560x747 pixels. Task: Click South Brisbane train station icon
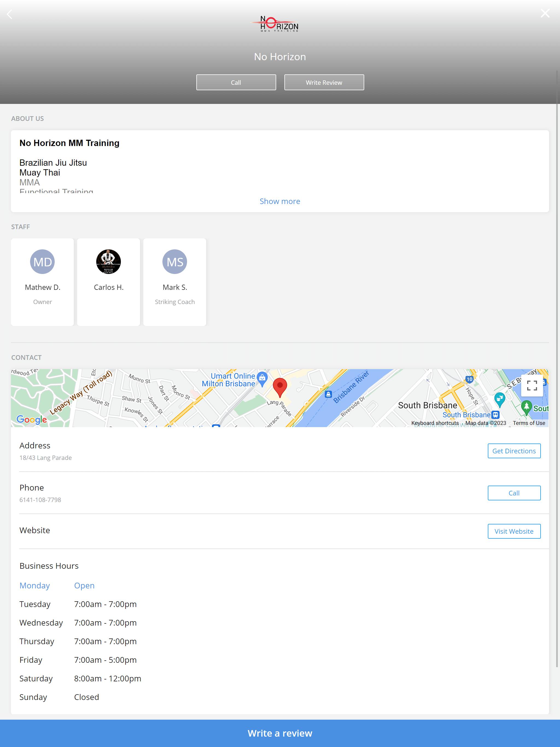[x=495, y=415]
